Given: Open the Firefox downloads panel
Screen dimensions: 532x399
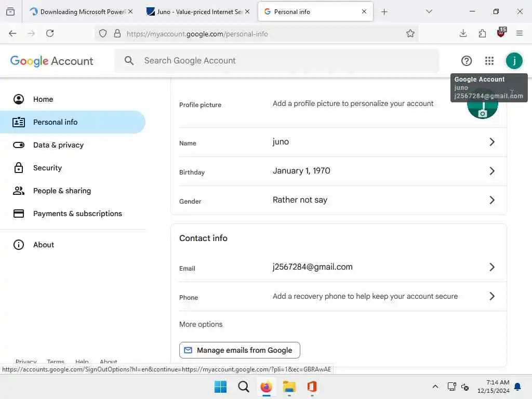Looking at the screenshot, I should [463, 33].
